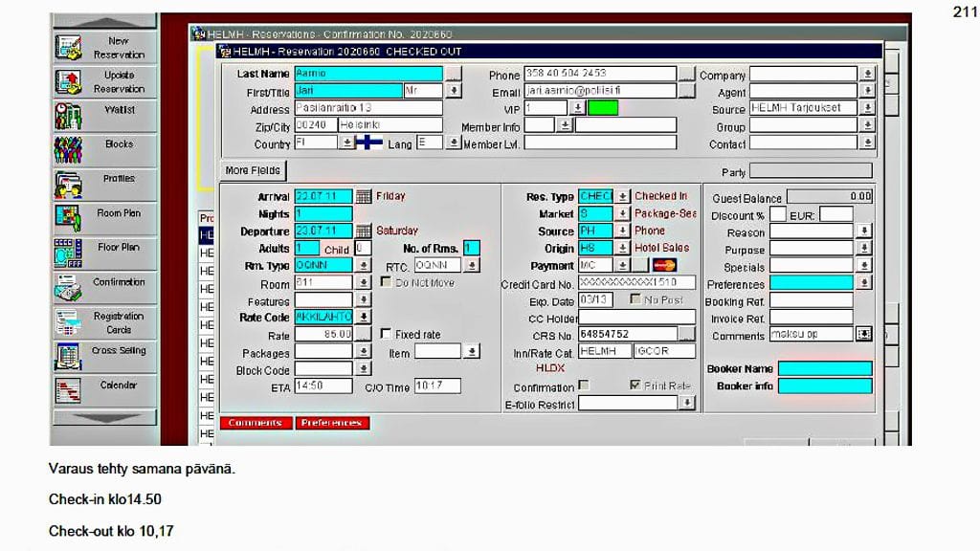The width and height of the screenshot is (980, 551).
Task: Click the red Preferences button
Action: [332, 423]
